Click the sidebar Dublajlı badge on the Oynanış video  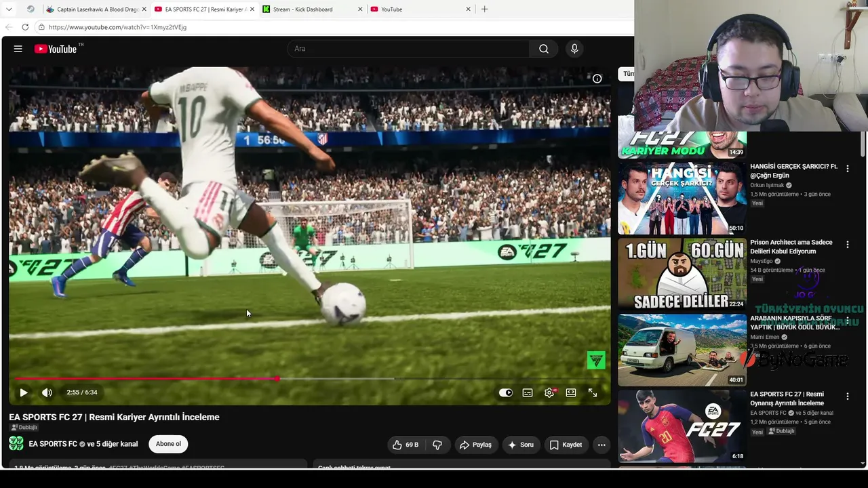tap(782, 432)
